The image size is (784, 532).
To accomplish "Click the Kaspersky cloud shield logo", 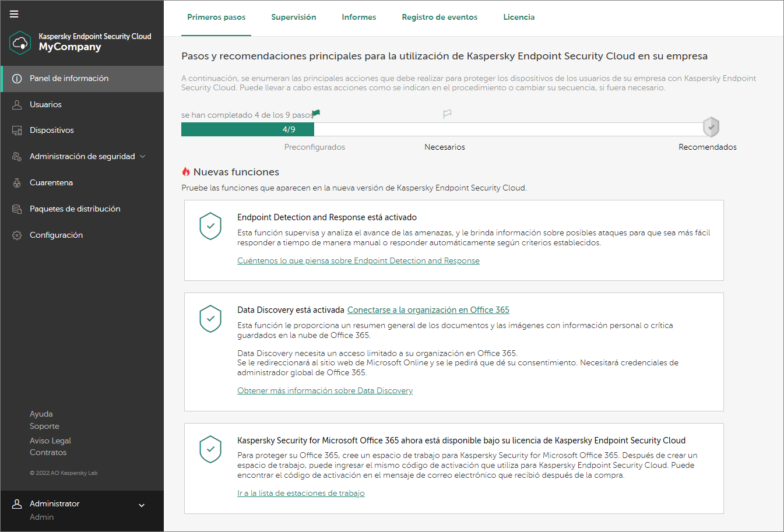I will pyautogui.click(x=20, y=43).
